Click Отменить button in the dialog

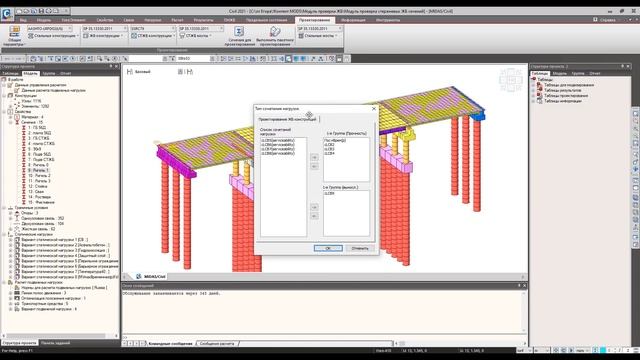360,248
